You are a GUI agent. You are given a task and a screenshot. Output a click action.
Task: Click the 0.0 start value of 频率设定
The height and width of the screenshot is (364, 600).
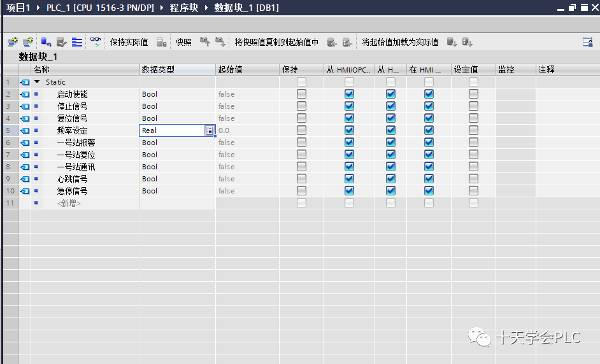(x=247, y=130)
